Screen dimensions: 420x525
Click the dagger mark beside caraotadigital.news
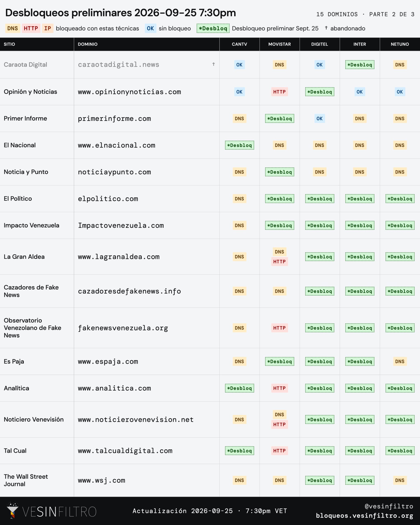click(213, 64)
